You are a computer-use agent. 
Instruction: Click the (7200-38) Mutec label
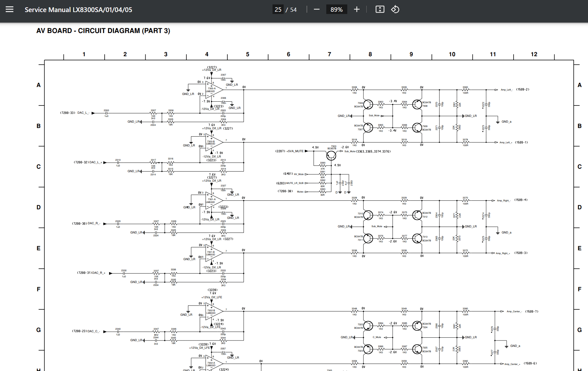(291, 192)
